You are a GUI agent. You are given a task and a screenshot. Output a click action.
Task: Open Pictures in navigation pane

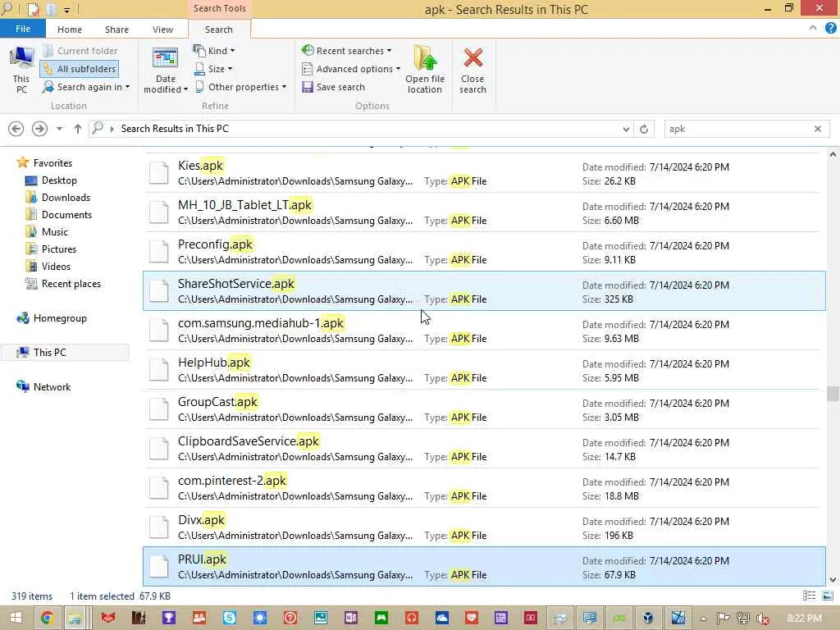point(52,249)
